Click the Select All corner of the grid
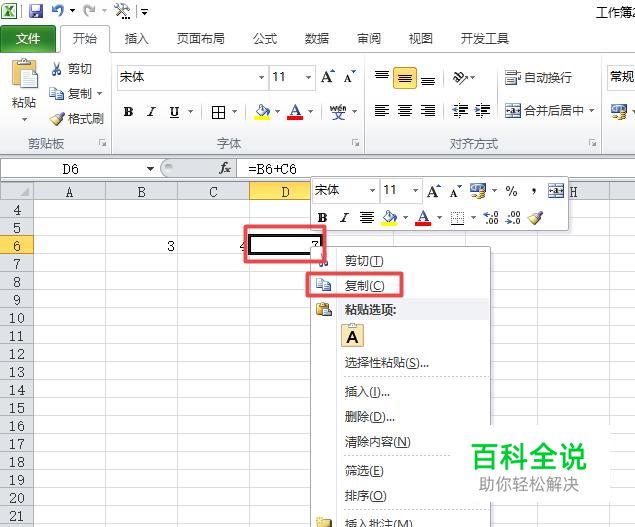This screenshot has width=635, height=527. [x=17, y=191]
